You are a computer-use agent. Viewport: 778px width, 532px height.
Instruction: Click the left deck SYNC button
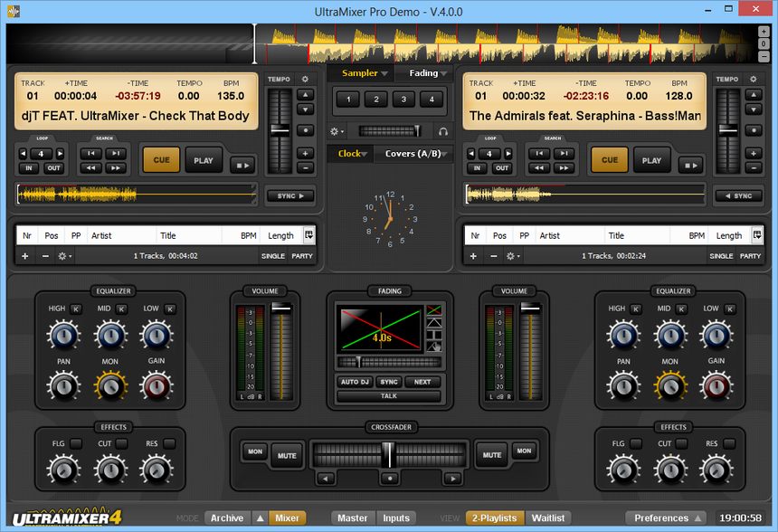(x=290, y=196)
